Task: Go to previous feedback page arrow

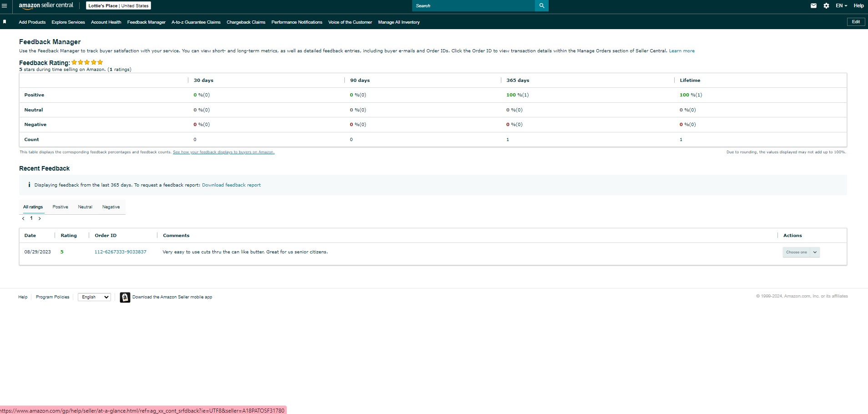Action: pos(23,219)
